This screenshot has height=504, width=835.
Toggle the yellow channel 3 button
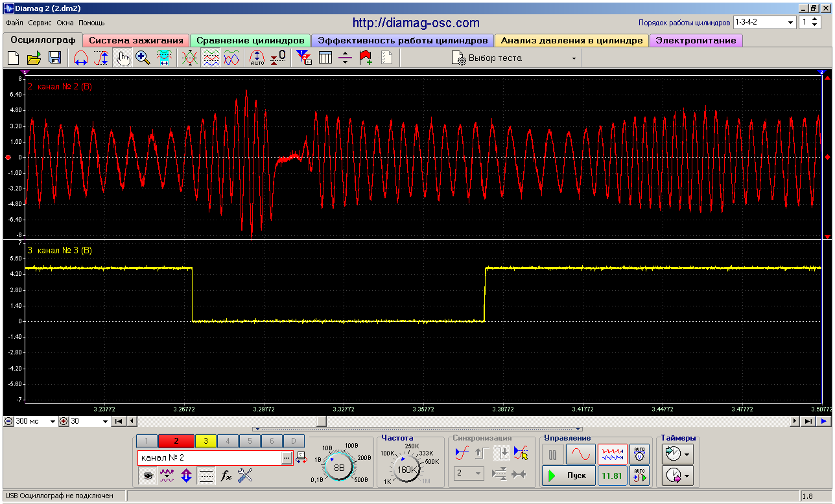click(206, 441)
